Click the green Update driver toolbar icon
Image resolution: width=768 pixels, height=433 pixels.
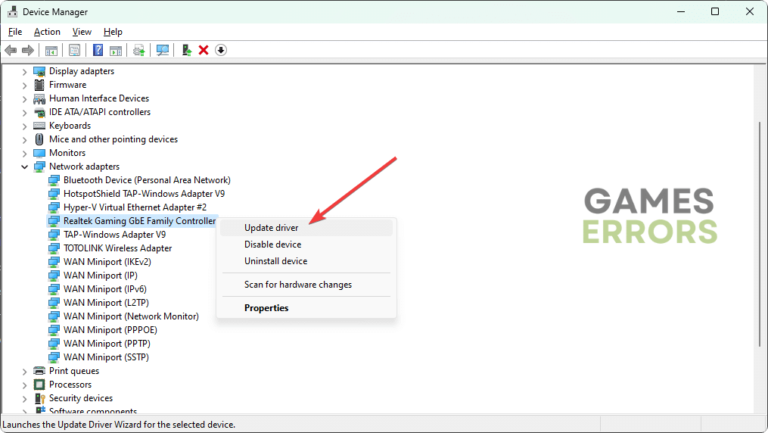coord(186,50)
